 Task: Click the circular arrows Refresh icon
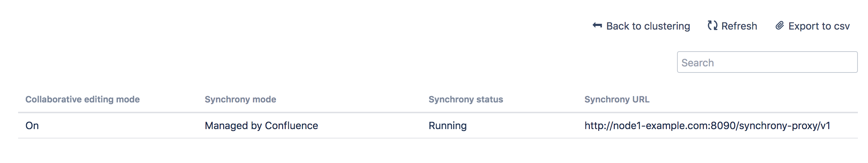point(712,26)
